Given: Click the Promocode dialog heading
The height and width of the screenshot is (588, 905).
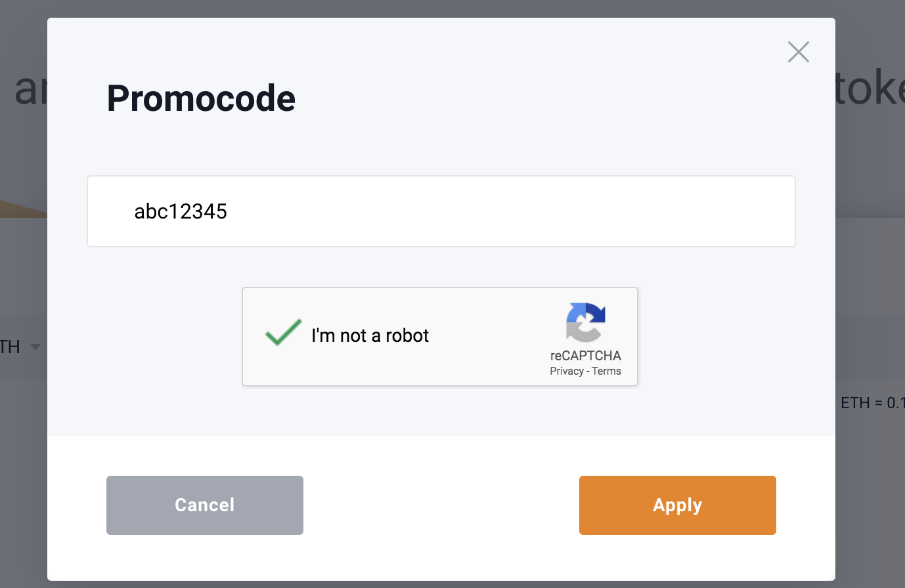Looking at the screenshot, I should pyautogui.click(x=201, y=98).
